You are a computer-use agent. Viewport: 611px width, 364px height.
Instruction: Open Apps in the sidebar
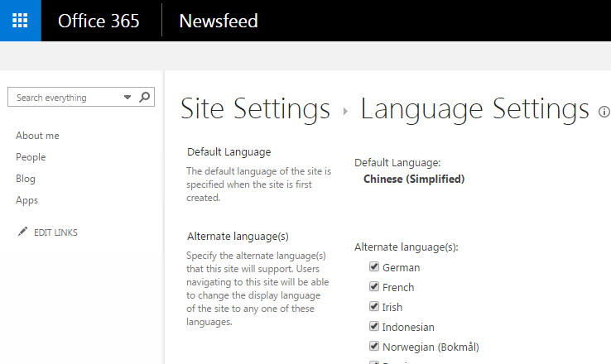(26, 200)
